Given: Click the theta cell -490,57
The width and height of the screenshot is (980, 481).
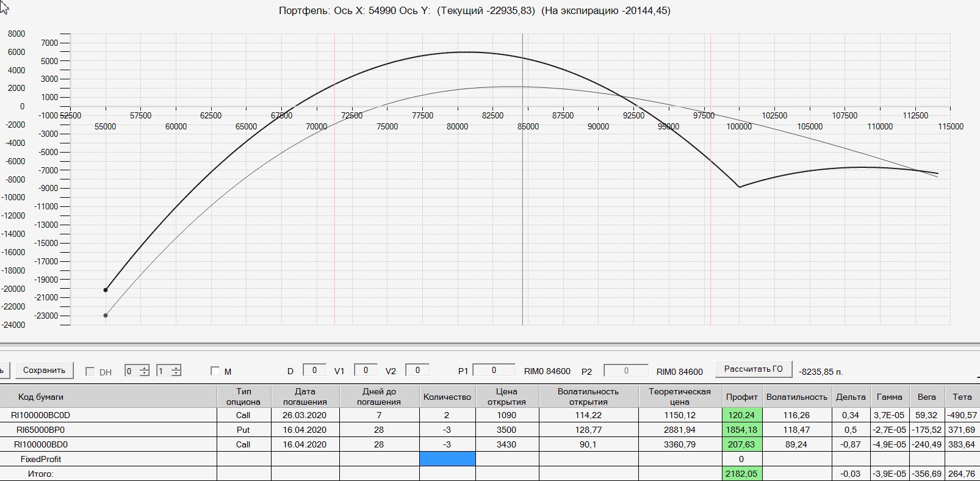Looking at the screenshot, I should [962, 415].
